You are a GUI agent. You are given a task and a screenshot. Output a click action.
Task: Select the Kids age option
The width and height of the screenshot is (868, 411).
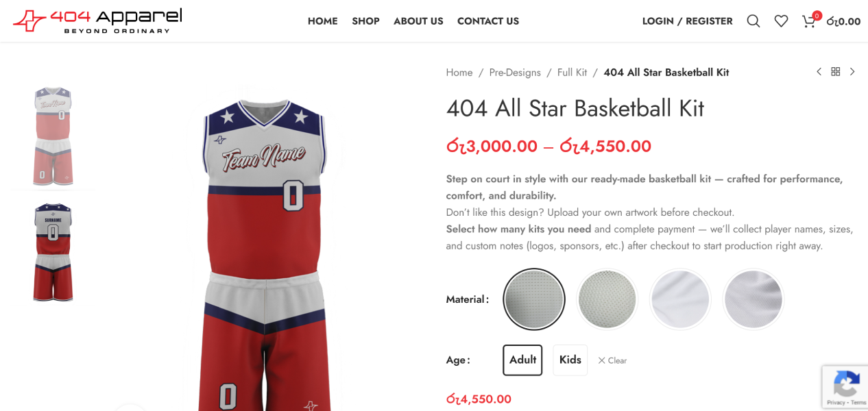(570, 360)
